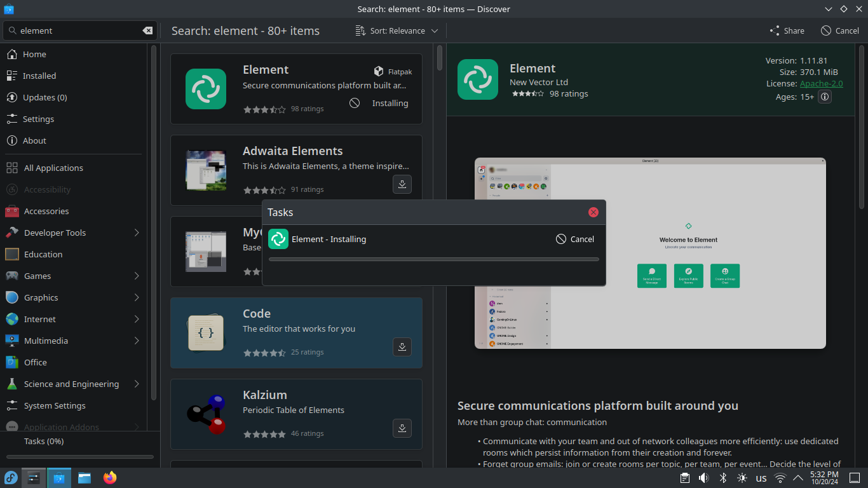Image resolution: width=868 pixels, height=488 pixels.
Task: Click the Discover icon in the title bar
Action: coord(8,9)
